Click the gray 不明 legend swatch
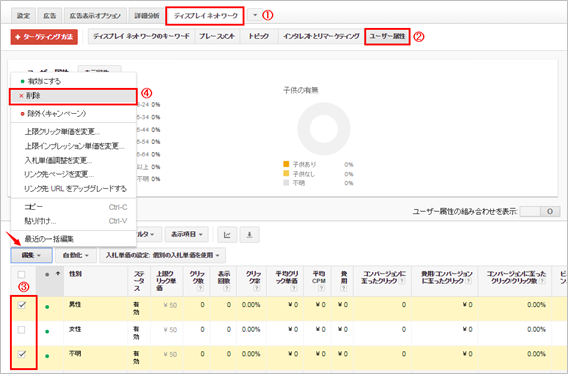Screen dimensions: 568x374 tap(286, 183)
